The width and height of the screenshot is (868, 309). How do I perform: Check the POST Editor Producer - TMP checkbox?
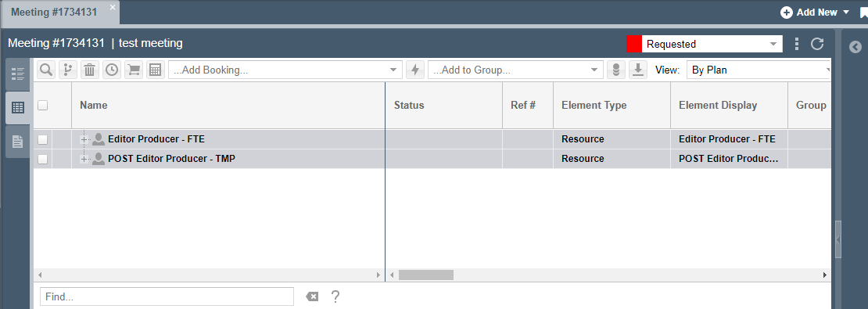(x=43, y=159)
